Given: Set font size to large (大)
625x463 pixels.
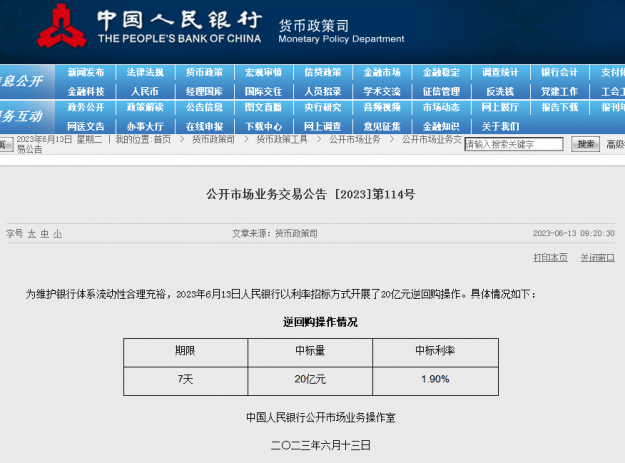Looking at the screenshot, I should point(31,233).
